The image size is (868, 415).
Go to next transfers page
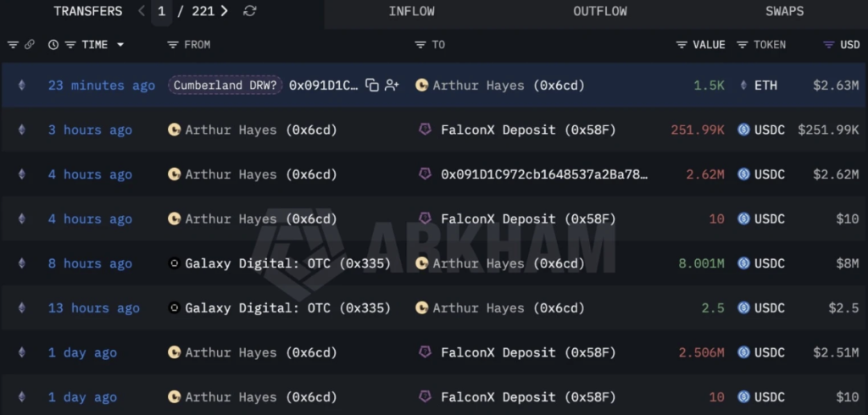pyautogui.click(x=224, y=11)
